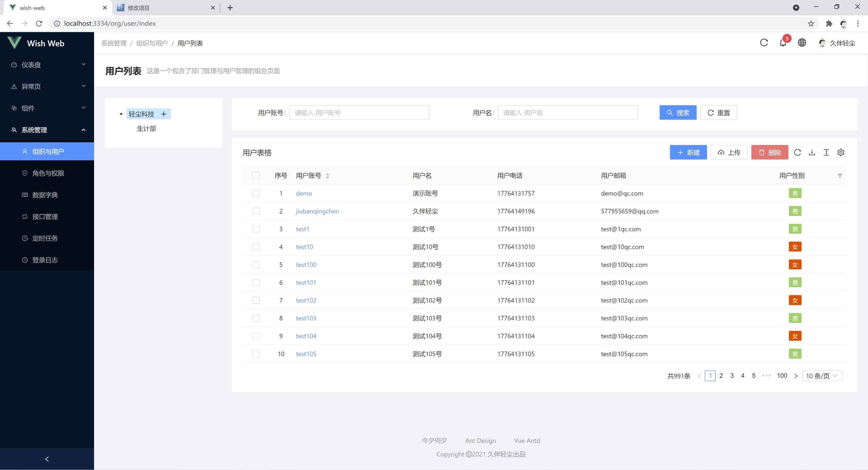
Task: Click 组织与用户 in the breadcrumb
Action: click(x=152, y=43)
